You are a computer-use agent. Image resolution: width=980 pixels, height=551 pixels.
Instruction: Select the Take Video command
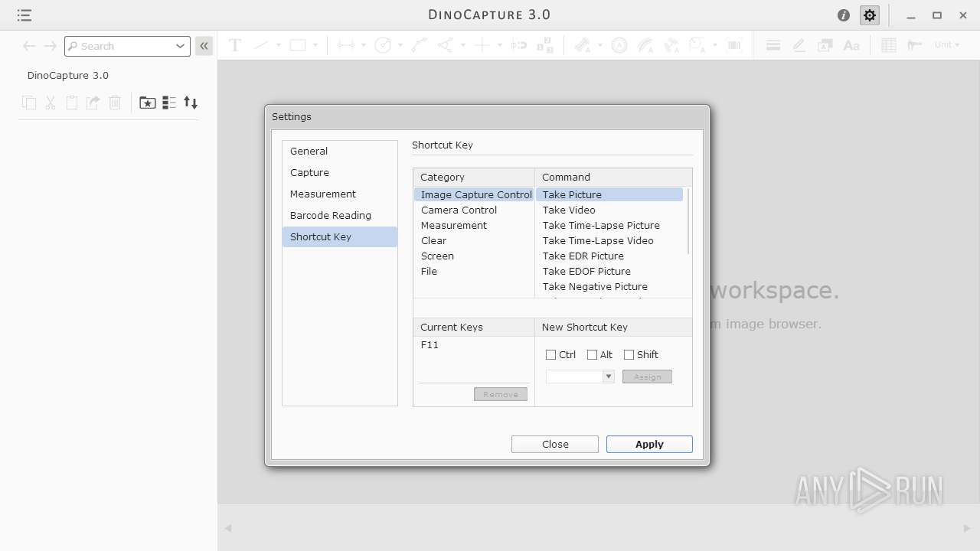[x=609, y=210]
